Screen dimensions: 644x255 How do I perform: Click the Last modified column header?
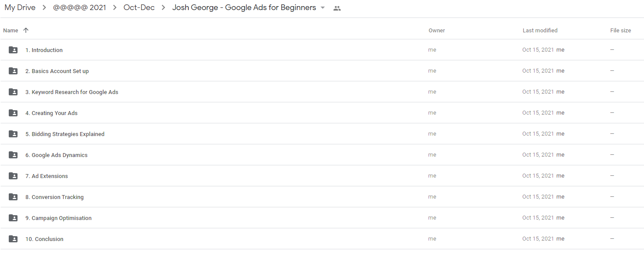pos(540,31)
